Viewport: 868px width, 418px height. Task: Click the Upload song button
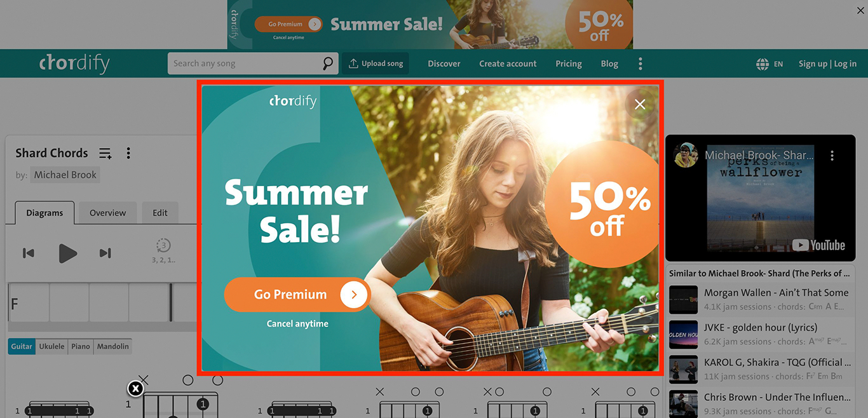(x=376, y=64)
